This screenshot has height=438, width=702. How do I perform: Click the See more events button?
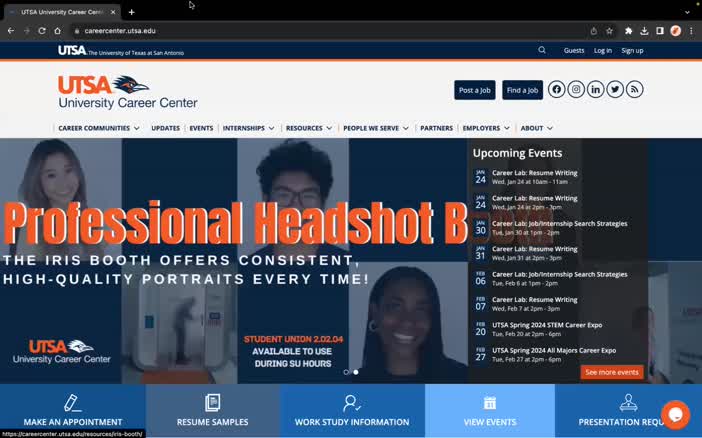(x=612, y=372)
